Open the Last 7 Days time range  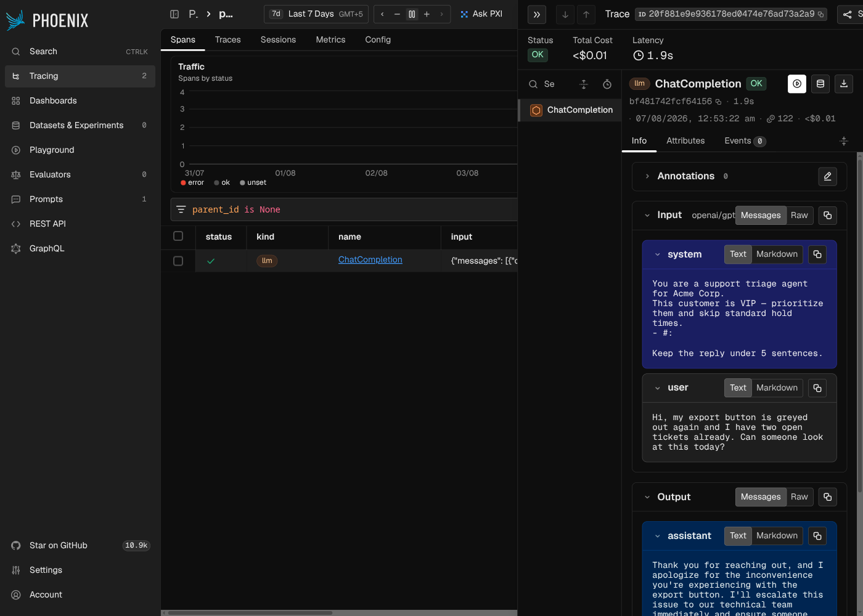coord(316,14)
